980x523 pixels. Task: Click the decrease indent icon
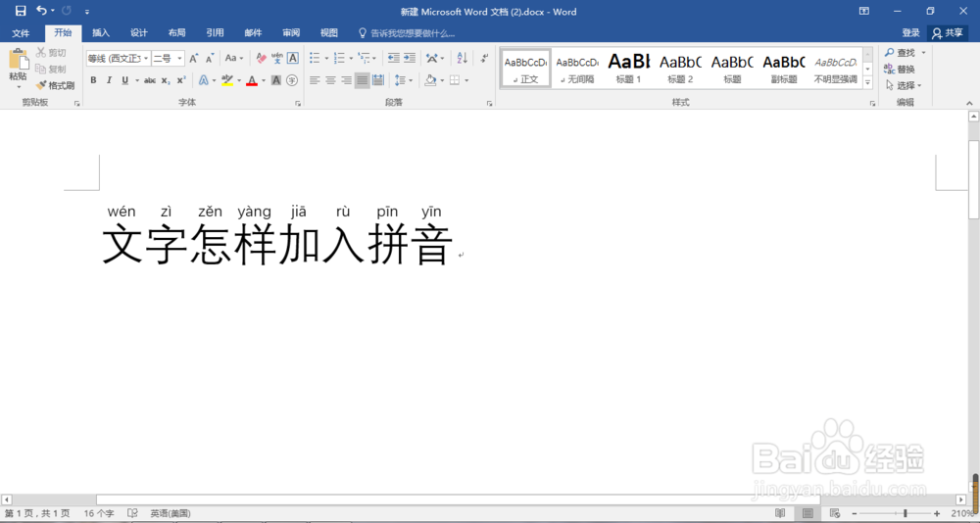[393, 58]
